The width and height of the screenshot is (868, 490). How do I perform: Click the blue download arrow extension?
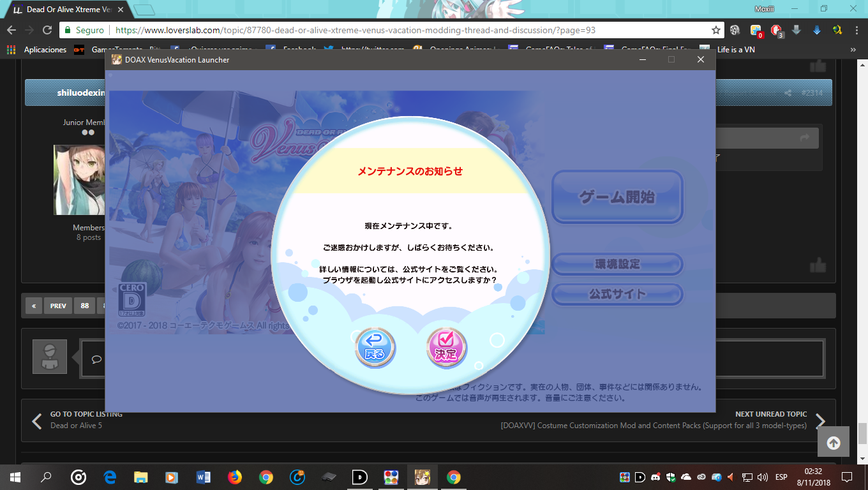coord(817,30)
